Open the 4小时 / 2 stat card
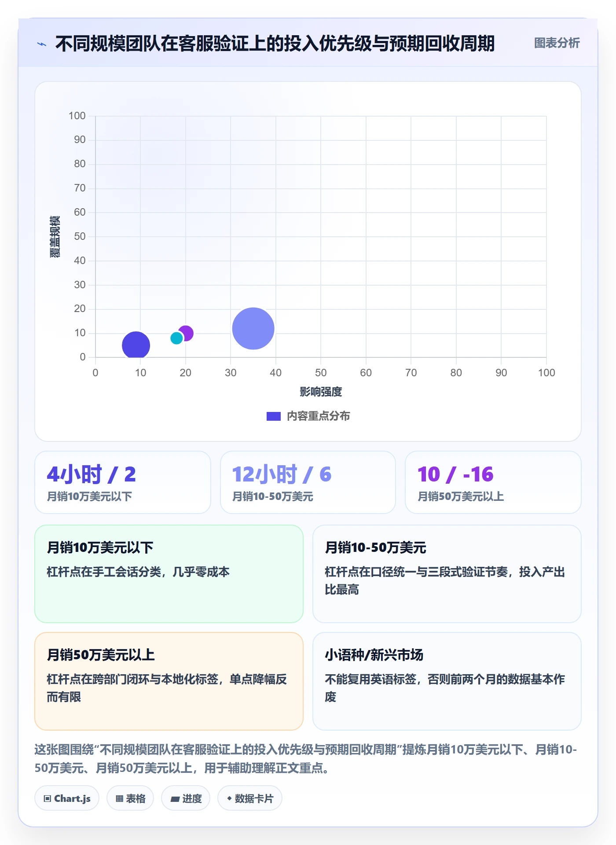 tap(123, 482)
